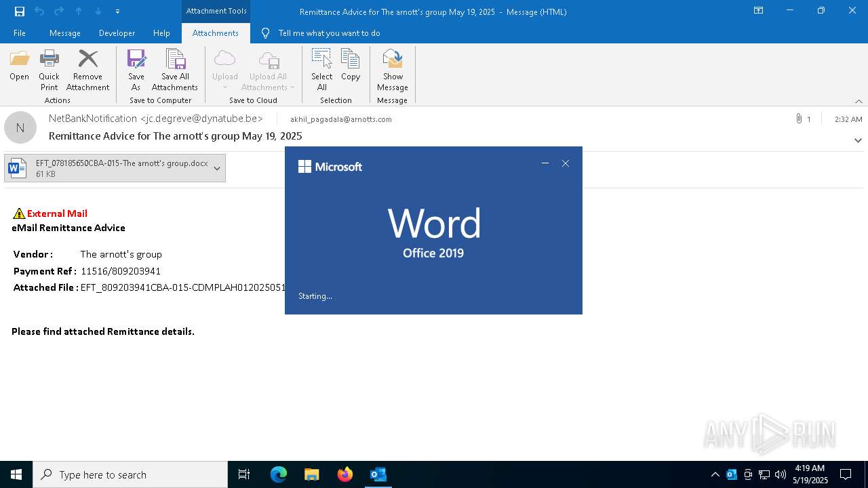
Task: Click the sender avatar N
Action: pos(20,127)
